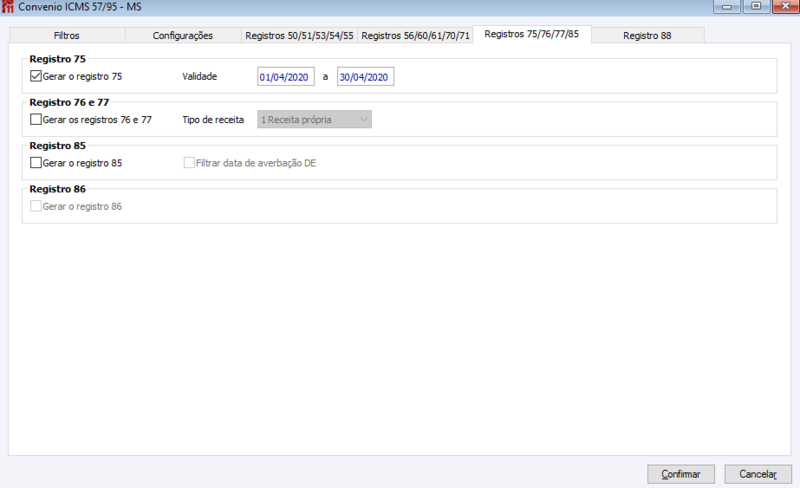The image size is (800, 488).
Task: Click the Registro 75 group heading
Action: pos(58,59)
